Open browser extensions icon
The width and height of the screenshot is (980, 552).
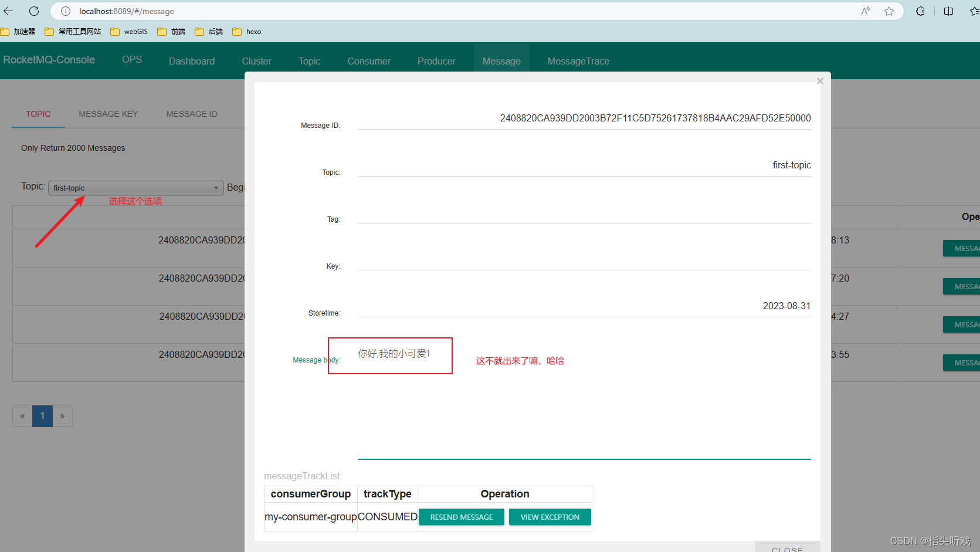pyautogui.click(x=920, y=11)
